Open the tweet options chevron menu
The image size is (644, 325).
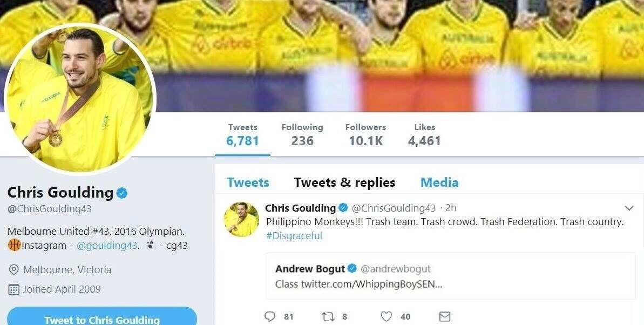click(x=629, y=208)
